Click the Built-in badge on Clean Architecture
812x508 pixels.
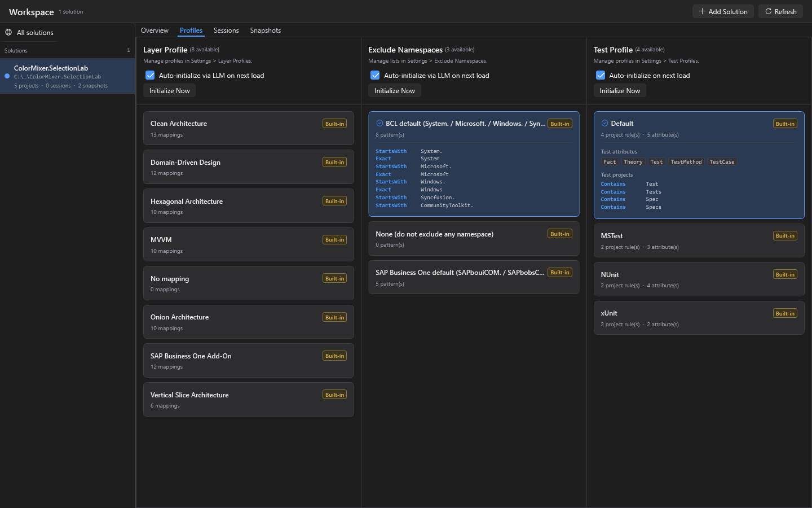point(335,124)
